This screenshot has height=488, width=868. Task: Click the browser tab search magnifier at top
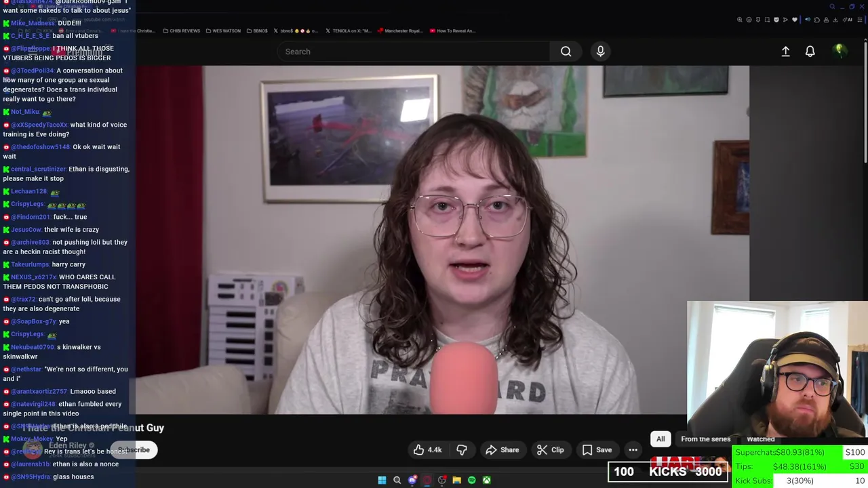point(832,7)
